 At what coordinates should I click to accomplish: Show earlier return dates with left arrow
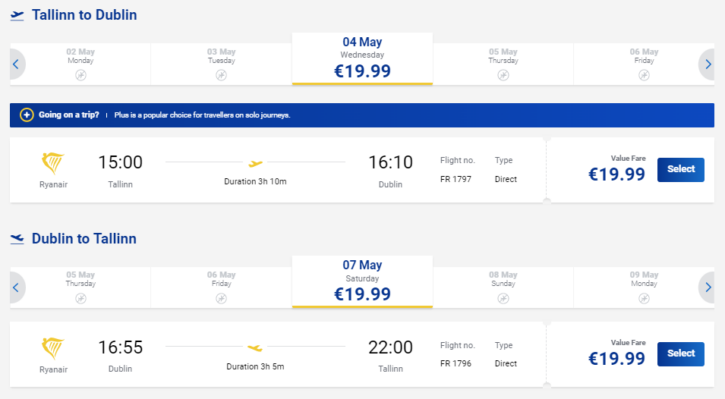16,288
